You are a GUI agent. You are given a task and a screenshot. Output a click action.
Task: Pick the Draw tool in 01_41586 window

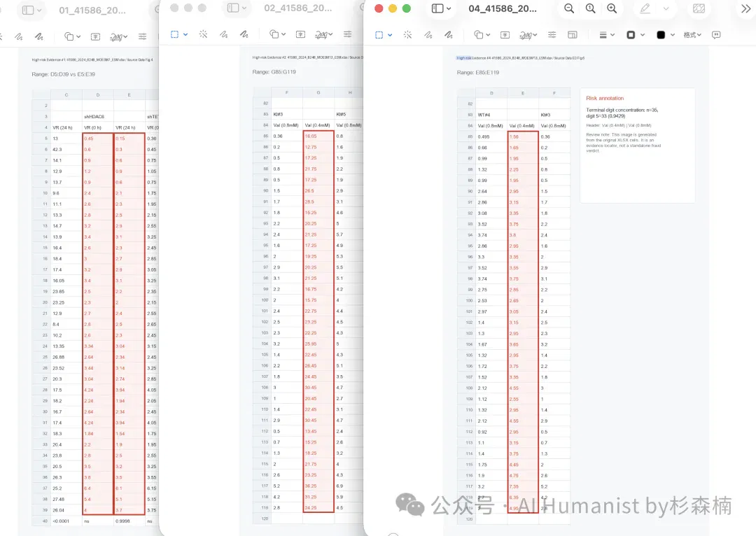coord(39,36)
